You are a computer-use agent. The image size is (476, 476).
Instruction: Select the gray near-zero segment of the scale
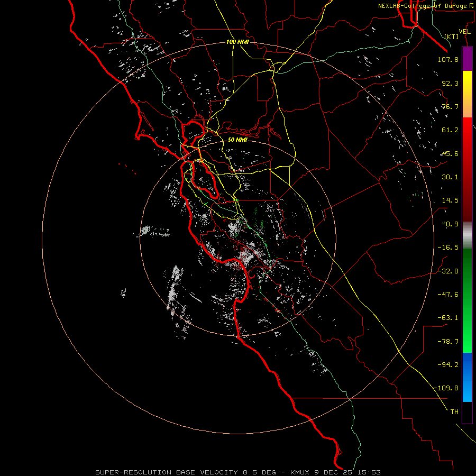coord(467,235)
